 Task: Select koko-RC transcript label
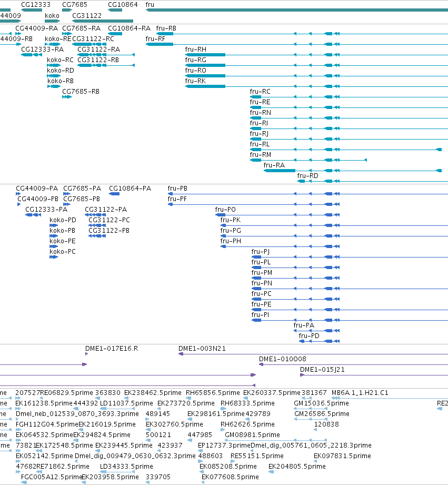[x=61, y=60]
